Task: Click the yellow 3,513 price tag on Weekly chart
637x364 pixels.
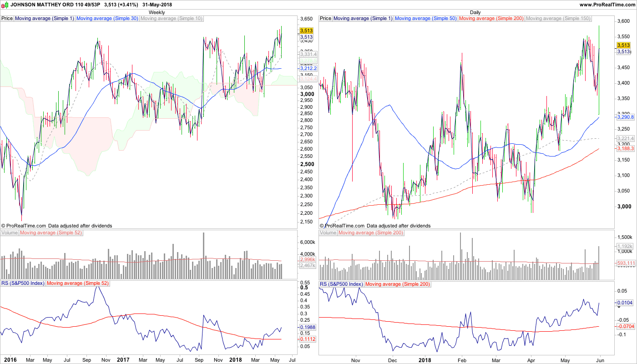Action: (306, 31)
